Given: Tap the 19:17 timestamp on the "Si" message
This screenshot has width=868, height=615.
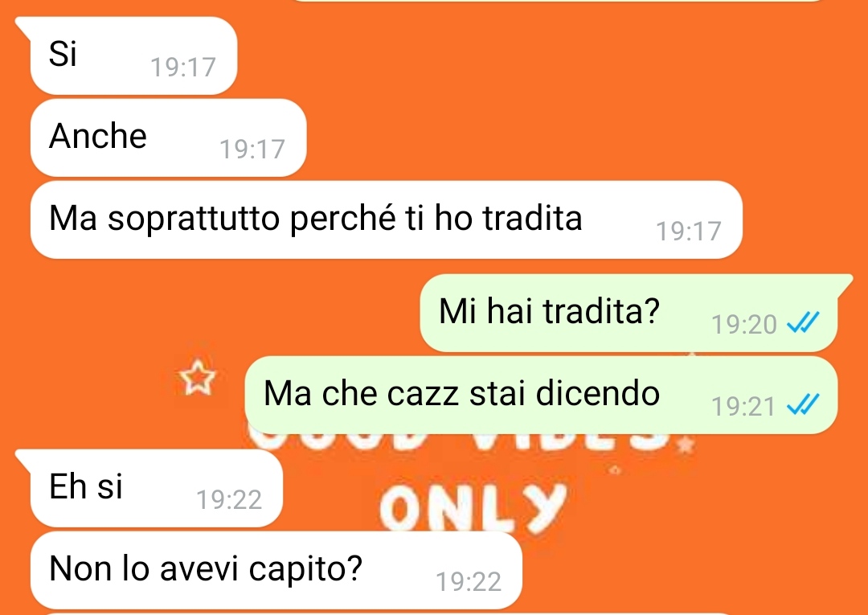Looking at the screenshot, I should (183, 68).
